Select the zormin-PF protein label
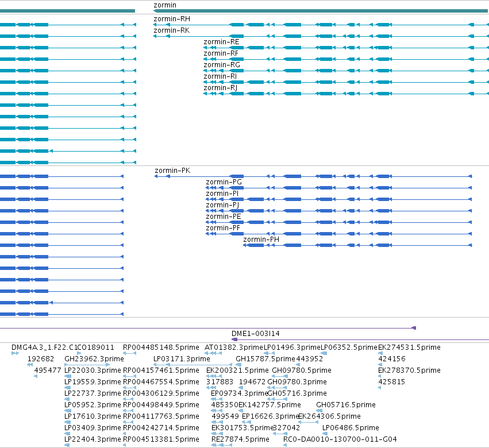Image resolution: width=489 pixels, height=448 pixels. [x=223, y=229]
